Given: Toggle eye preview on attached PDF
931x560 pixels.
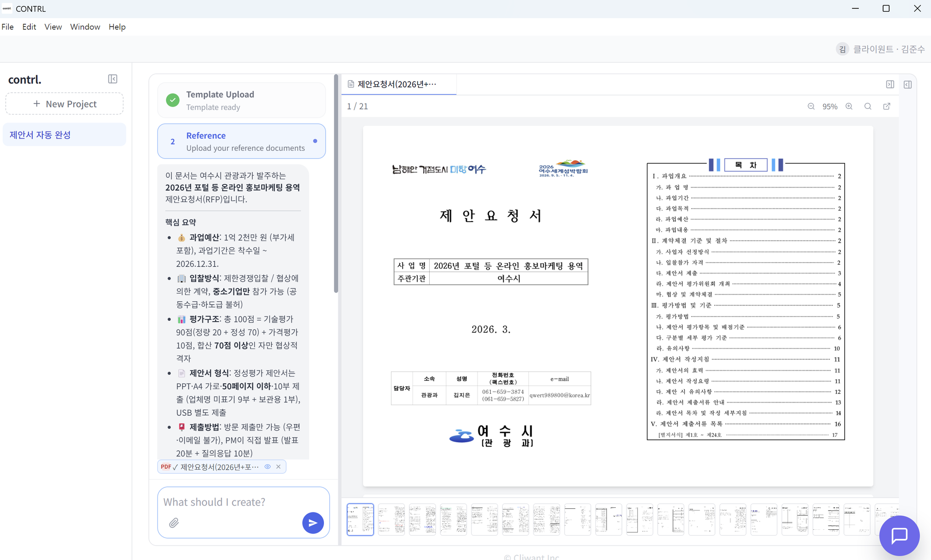Looking at the screenshot, I should tap(268, 466).
